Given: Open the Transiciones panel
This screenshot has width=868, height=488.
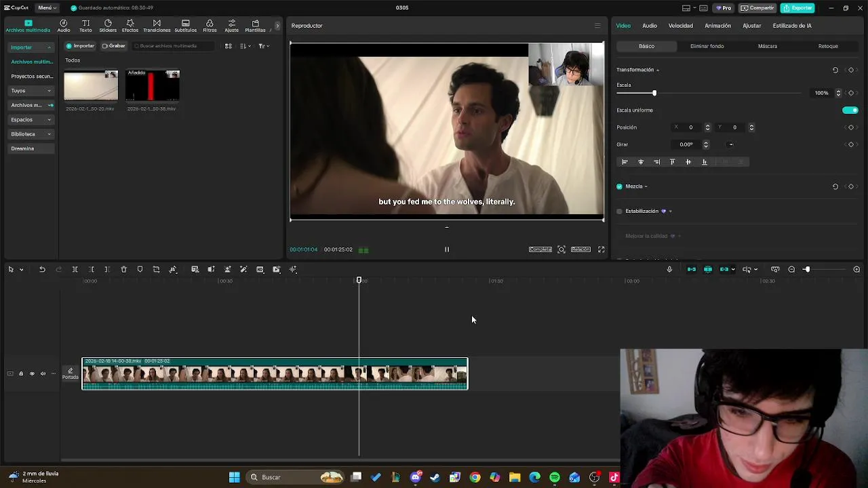Looking at the screenshot, I should tap(157, 26).
